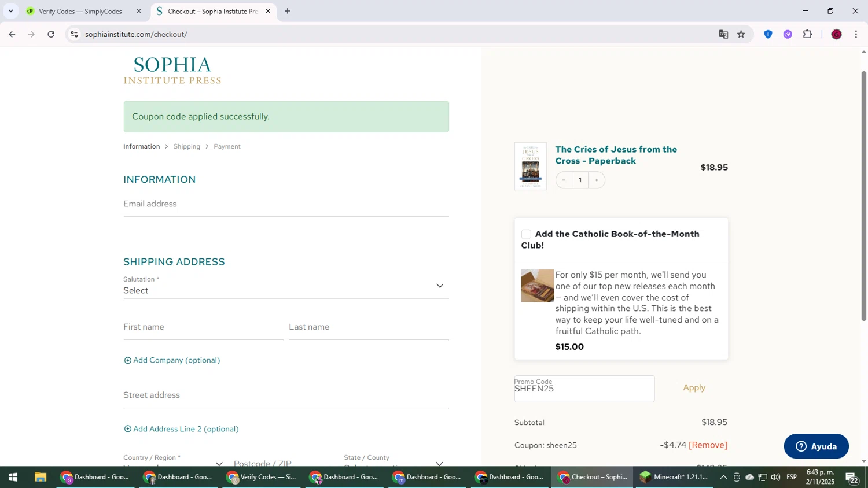
Task: Open the tab search dropdown
Action: (x=10, y=11)
